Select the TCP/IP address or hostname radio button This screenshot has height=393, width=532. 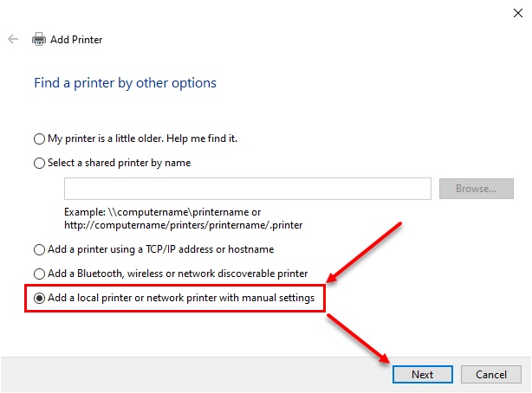click(x=39, y=249)
